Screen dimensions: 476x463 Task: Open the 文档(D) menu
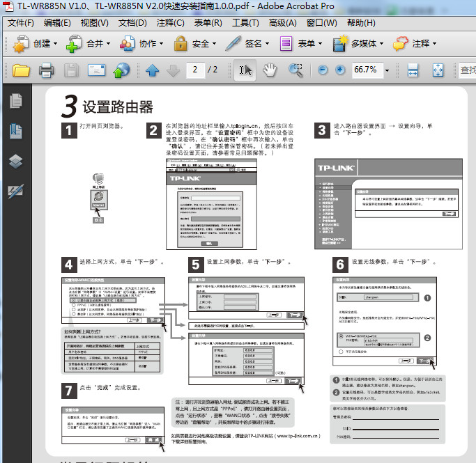(x=132, y=23)
